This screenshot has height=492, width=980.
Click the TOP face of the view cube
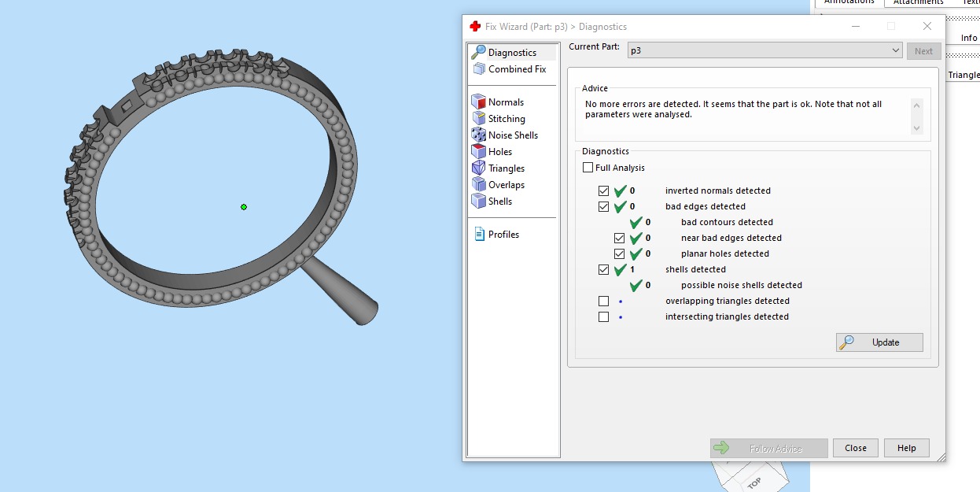click(754, 483)
